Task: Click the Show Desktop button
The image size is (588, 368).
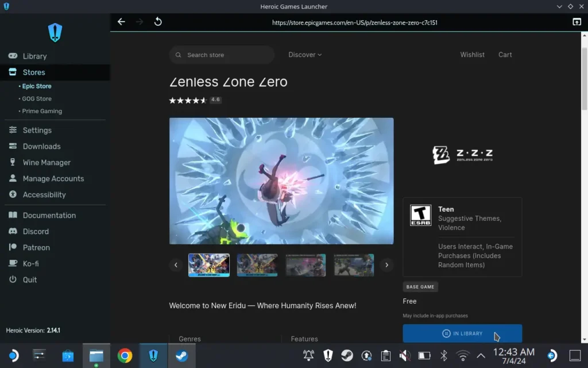Action: (575, 355)
